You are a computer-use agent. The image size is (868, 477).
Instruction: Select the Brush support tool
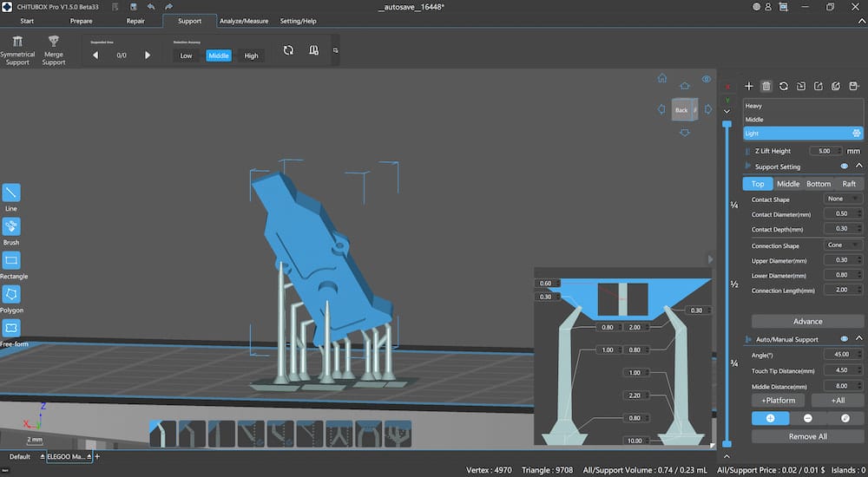(x=11, y=226)
